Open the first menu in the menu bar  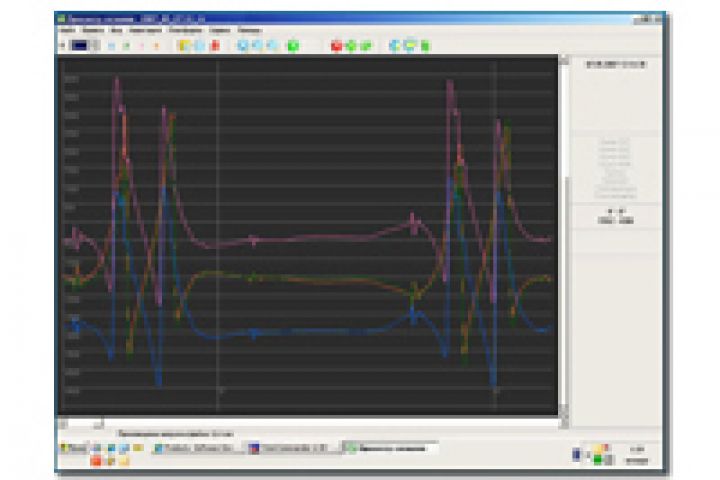67,30
